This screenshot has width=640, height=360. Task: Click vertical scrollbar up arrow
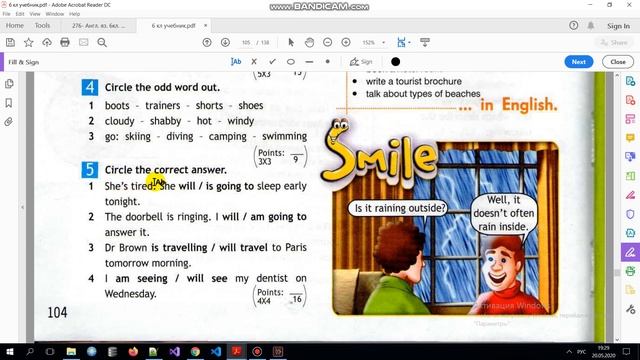(x=617, y=76)
